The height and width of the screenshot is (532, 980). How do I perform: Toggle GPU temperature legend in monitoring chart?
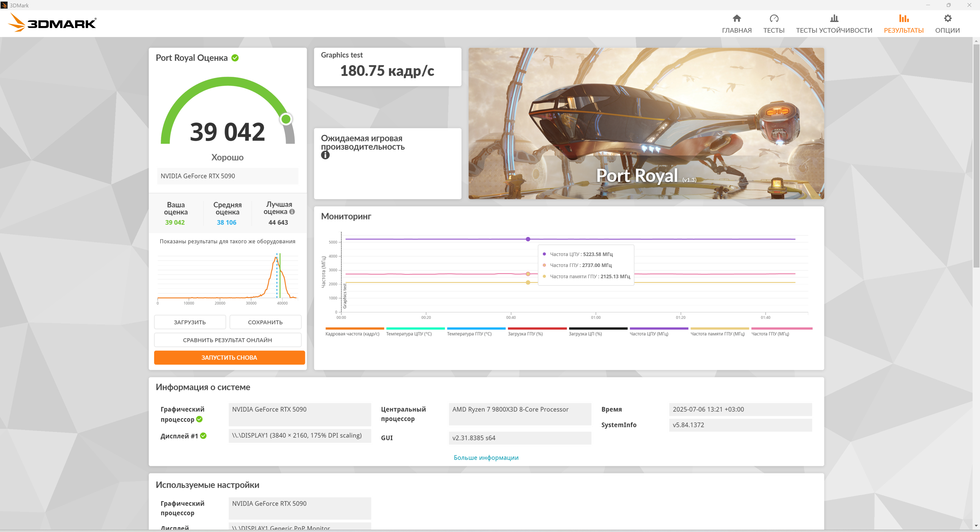tap(469, 334)
